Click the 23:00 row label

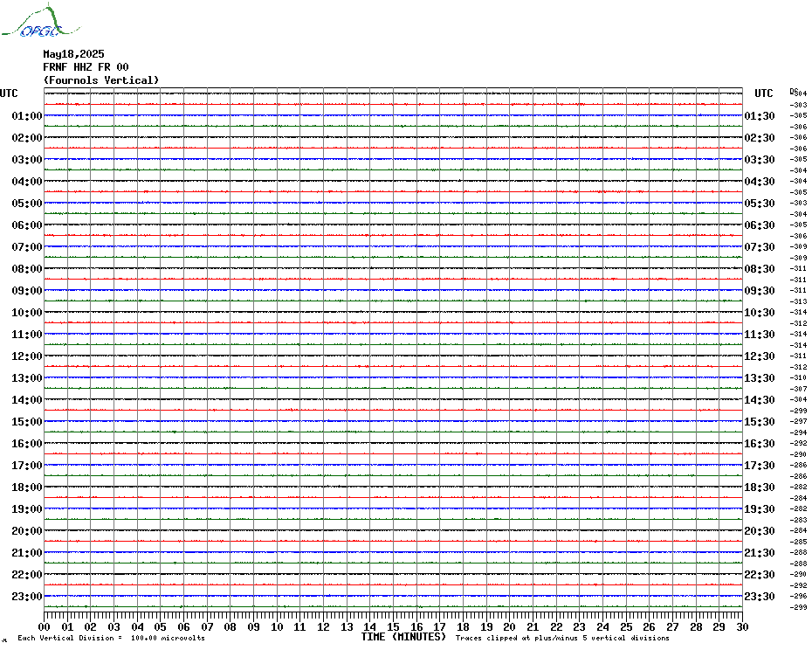point(27,597)
